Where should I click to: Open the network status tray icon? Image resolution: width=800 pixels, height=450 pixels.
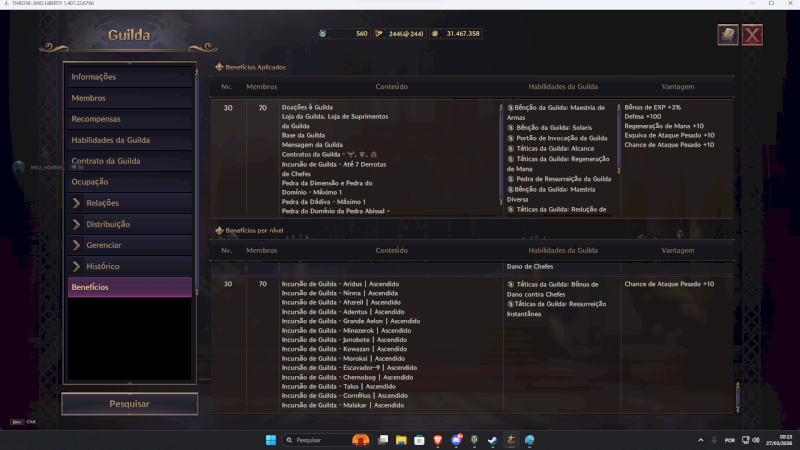[x=745, y=440]
